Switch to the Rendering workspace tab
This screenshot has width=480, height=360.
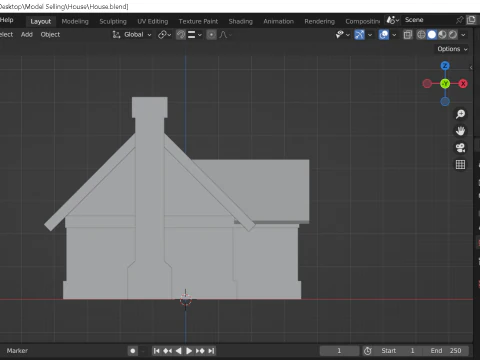click(319, 21)
